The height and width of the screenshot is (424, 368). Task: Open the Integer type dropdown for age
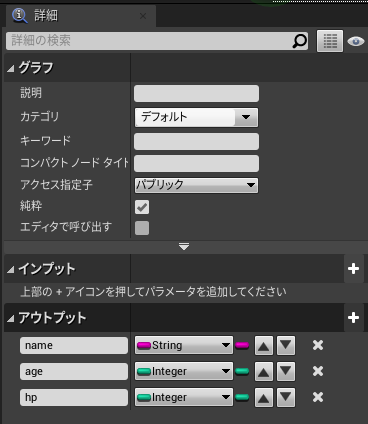click(x=184, y=371)
